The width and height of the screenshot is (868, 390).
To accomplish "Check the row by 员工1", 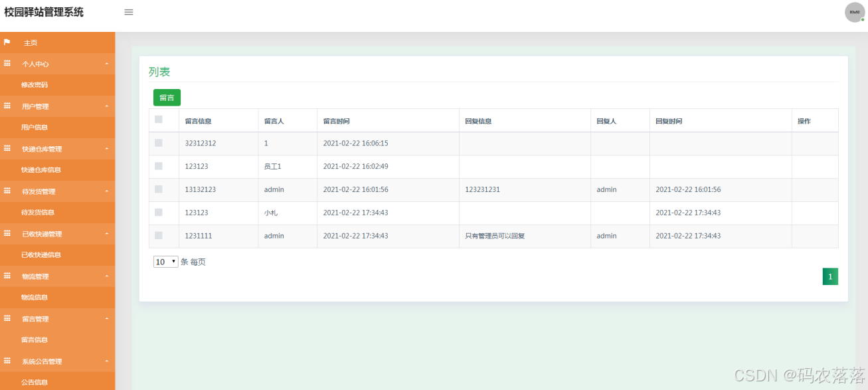I will coord(158,165).
